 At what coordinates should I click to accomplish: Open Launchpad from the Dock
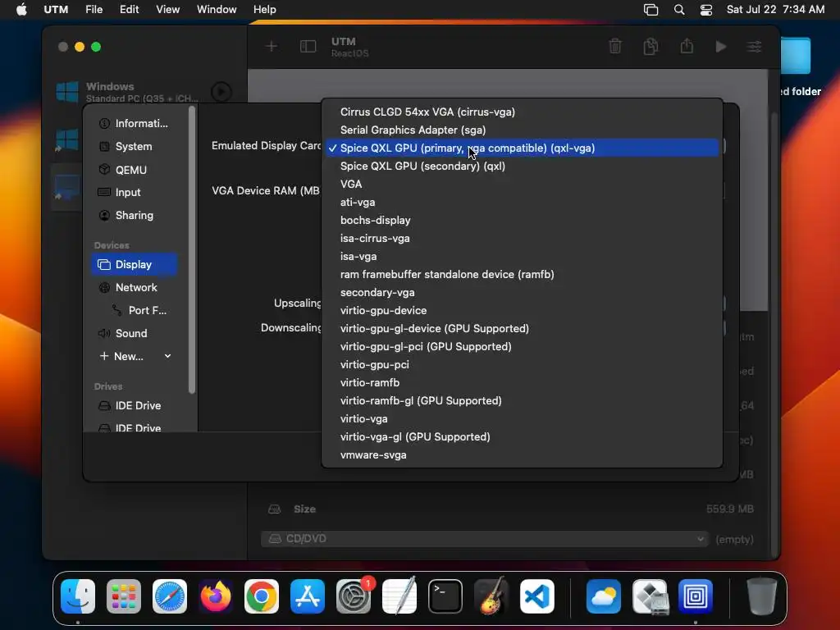[x=124, y=596]
